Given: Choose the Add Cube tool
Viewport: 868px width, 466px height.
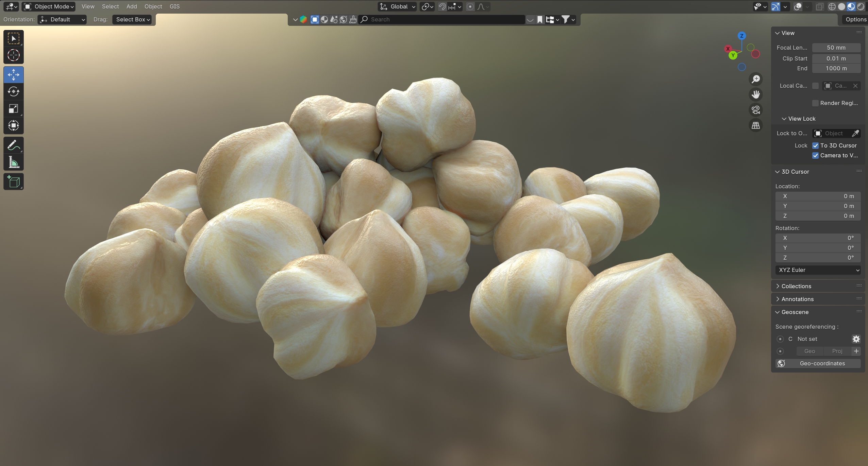Looking at the screenshot, I should click(14, 182).
